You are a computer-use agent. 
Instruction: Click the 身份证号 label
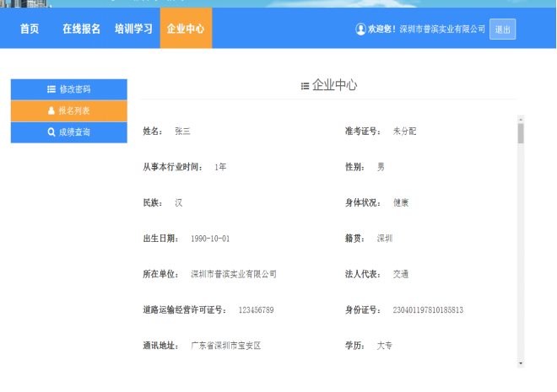click(x=363, y=310)
